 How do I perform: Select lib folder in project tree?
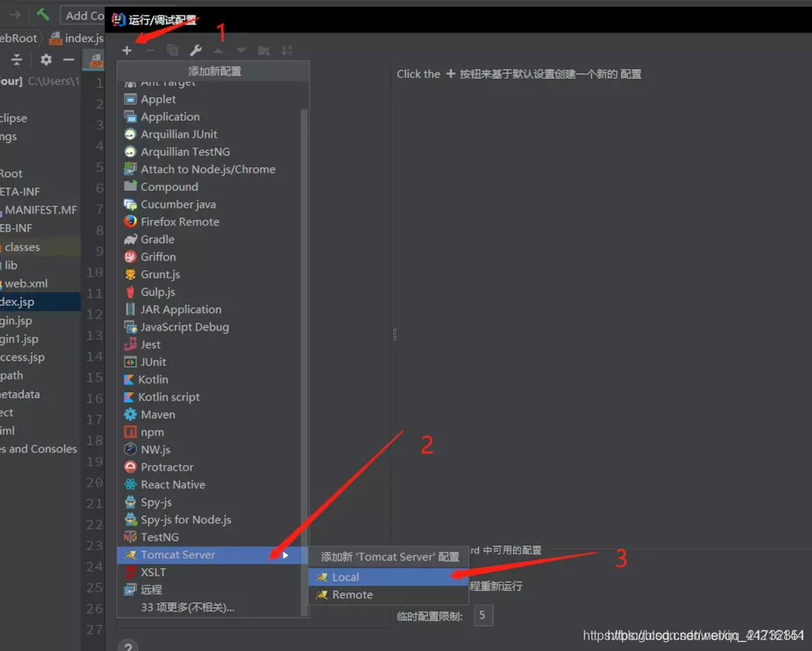(x=40, y=265)
